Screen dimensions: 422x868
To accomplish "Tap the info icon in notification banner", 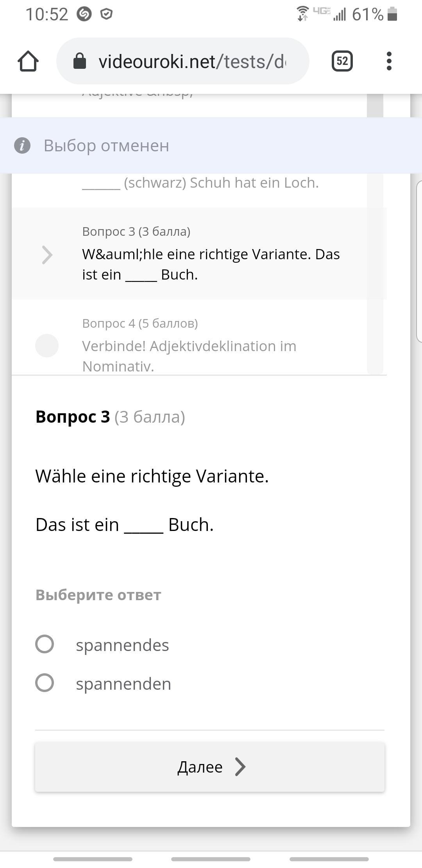I will [x=22, y=145].
